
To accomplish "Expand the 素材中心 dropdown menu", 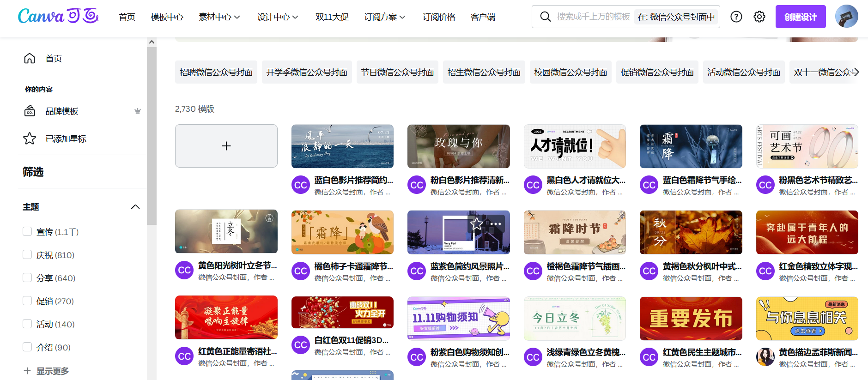I will 219,17.
